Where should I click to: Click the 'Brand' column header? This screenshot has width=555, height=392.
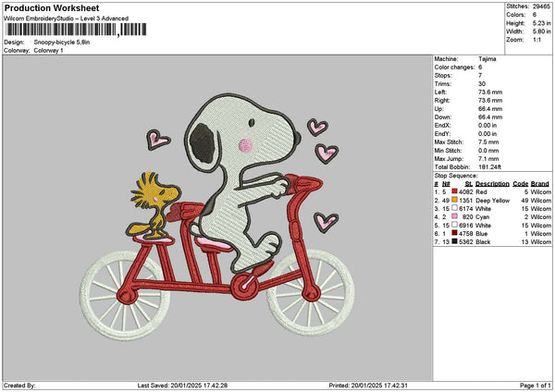[x=540, y=184]
